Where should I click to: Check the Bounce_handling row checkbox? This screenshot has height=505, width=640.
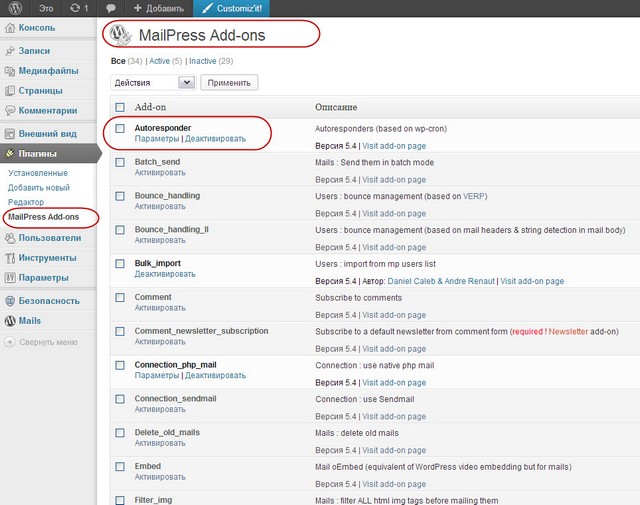120,196
